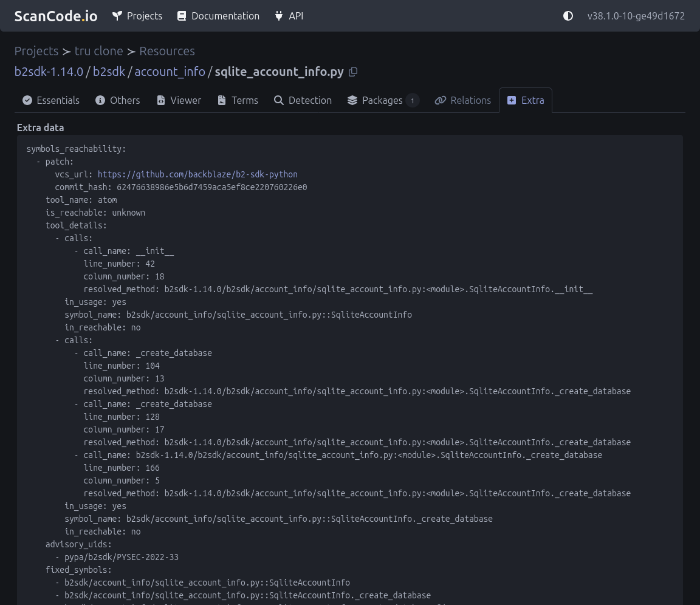Click the Relations chain-link icon
This screenshot has width=700, height=605.
[x=440, y=100]
